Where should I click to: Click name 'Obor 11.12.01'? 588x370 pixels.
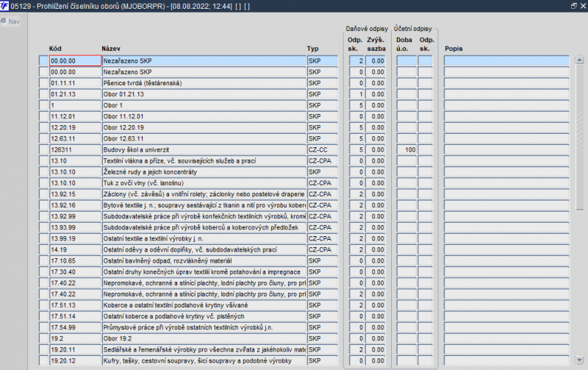coord(204,116)
